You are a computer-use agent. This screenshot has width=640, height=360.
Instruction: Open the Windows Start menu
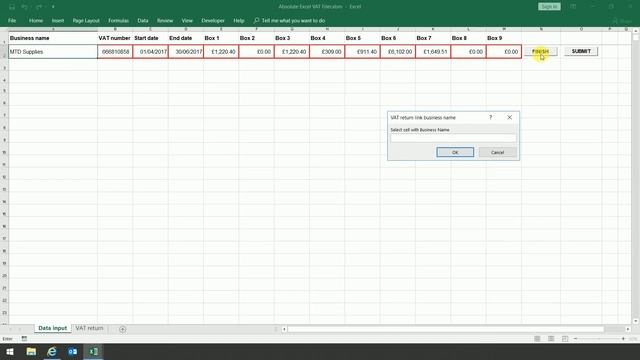[10, 351]
